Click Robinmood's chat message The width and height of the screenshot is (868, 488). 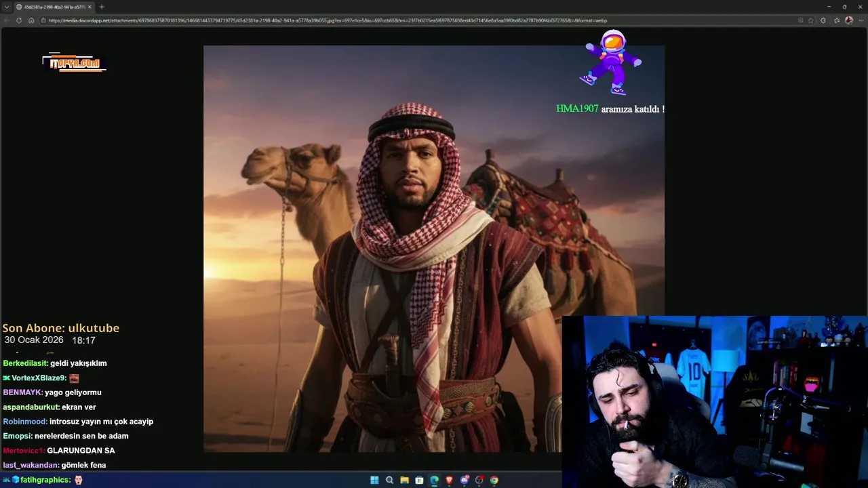point(78,422)
